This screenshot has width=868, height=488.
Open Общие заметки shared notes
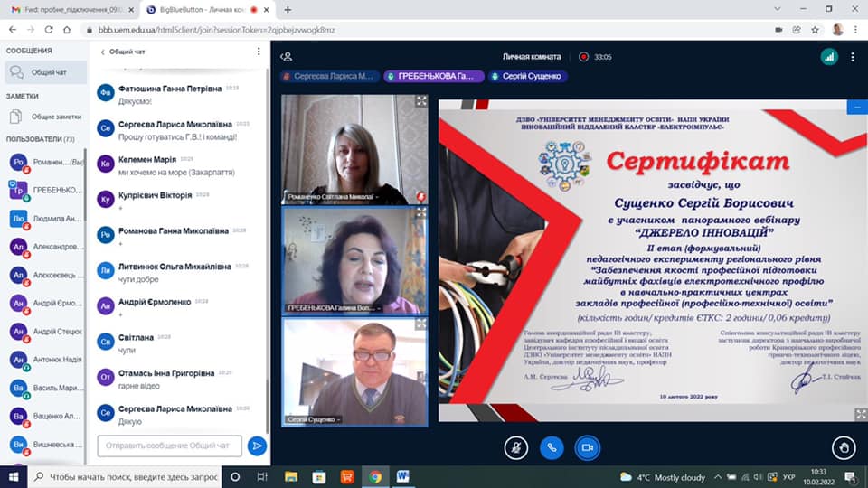point(42,117)
